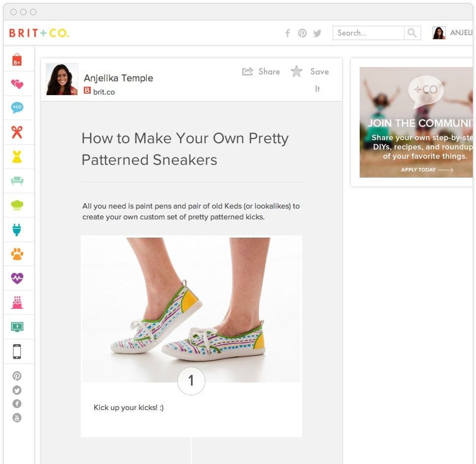
Task: Click the pink hearts sidebar icon
Action: (x=17, y=84)
